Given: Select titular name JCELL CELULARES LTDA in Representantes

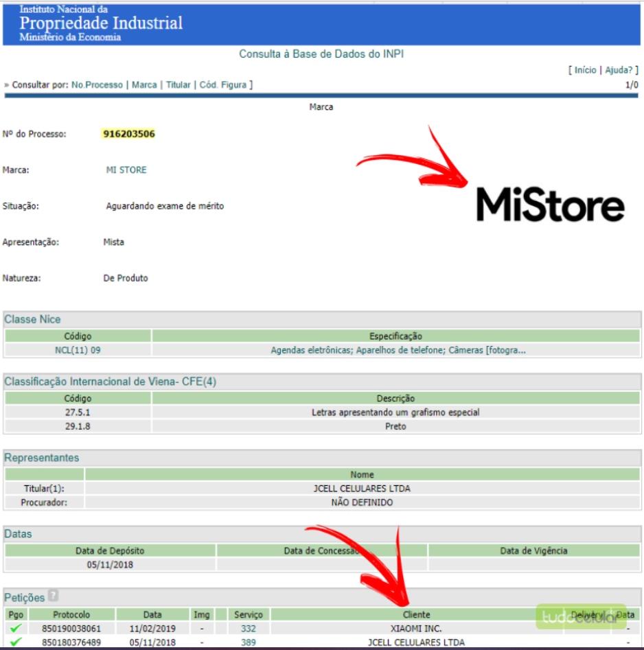Looking at the screenshot, I should pos(362,488).
